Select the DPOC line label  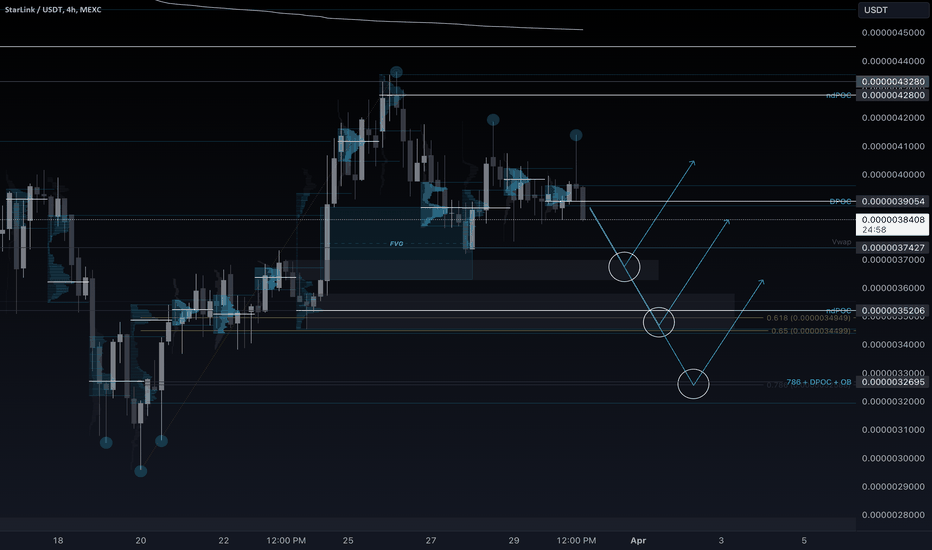pos(840,202)
